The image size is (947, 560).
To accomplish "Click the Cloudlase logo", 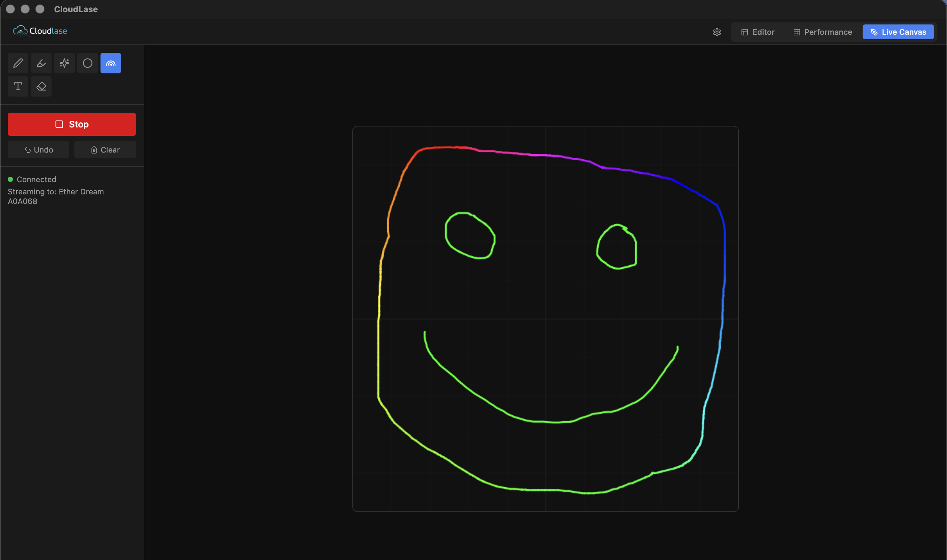I will (x=40, y=31).
